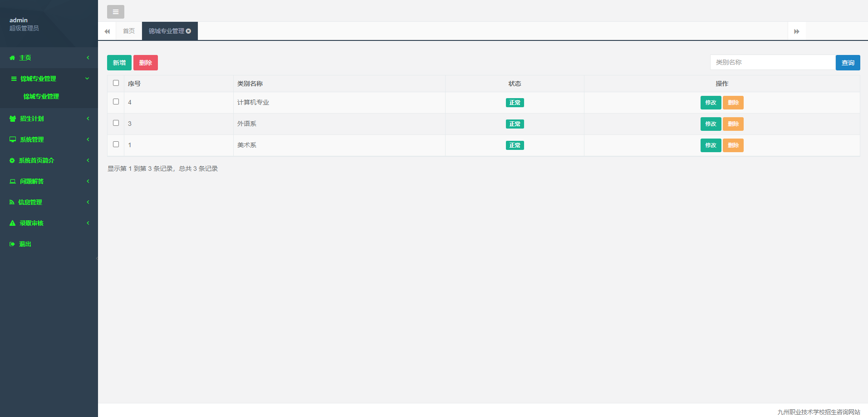Screen dimensions: 868x417
Task: Collapse the 锦城专业管理 sidebar menu chevron
Action: 87,79
